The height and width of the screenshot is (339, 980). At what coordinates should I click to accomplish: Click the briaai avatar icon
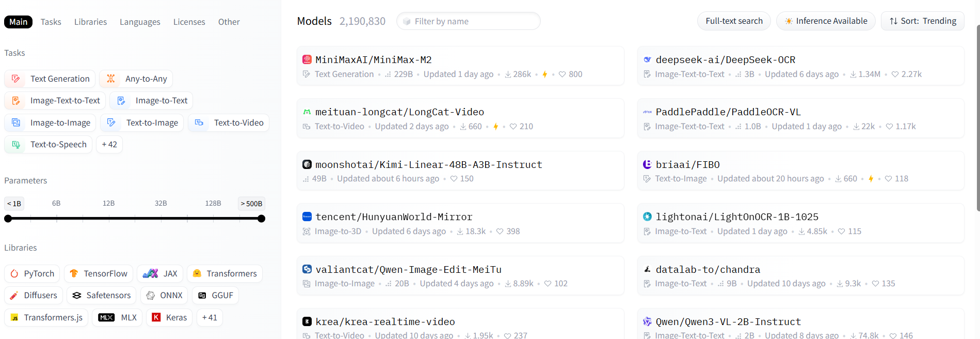(647, 164)
